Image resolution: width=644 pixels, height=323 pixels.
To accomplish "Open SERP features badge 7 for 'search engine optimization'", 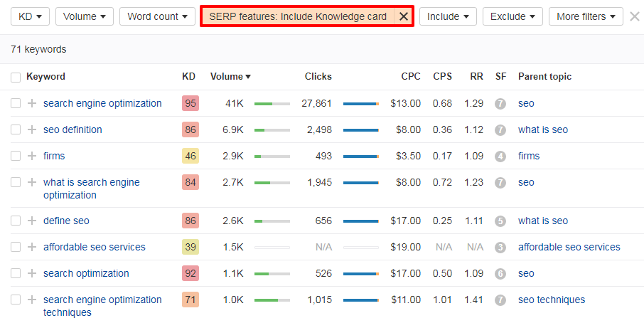I will [500, 104].
